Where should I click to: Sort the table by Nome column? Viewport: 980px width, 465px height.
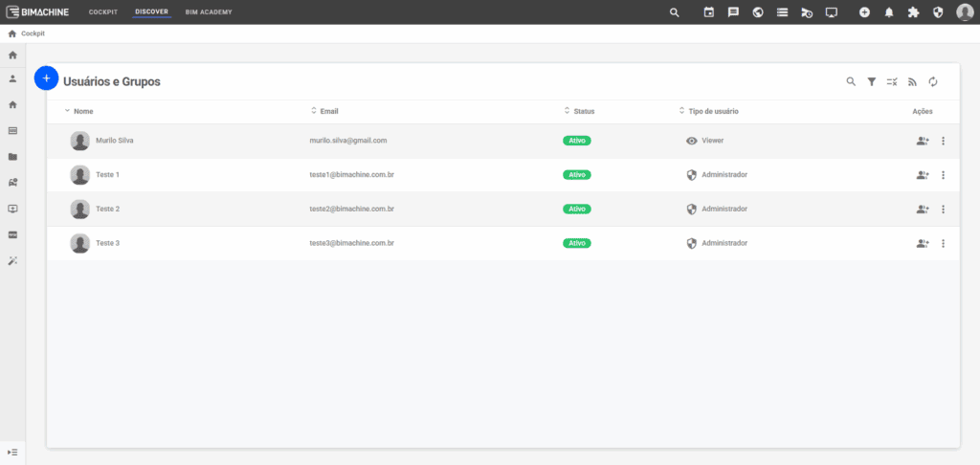point(82,112)
